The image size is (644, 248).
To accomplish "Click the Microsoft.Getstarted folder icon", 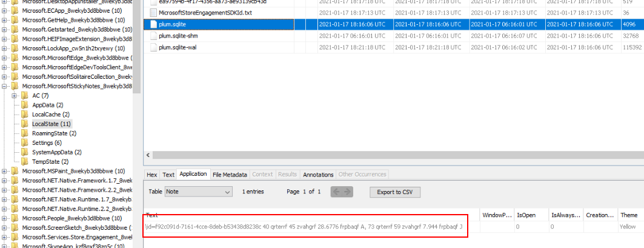I will point(15,29).
